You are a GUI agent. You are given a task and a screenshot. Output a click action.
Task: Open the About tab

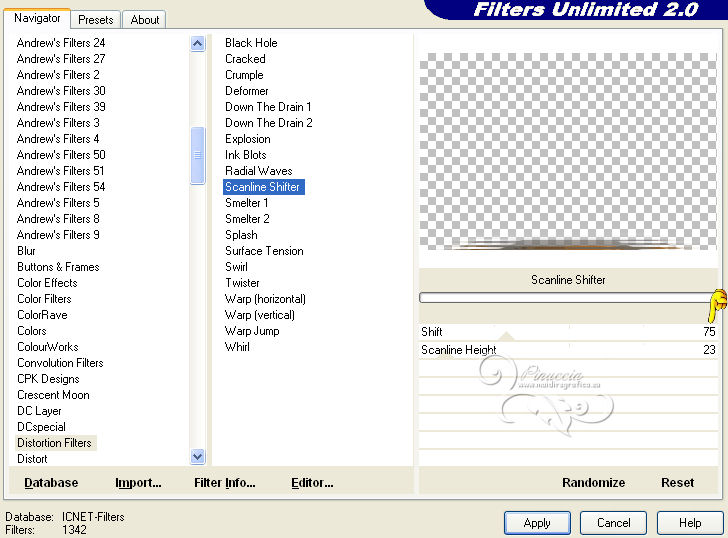click(144, 20)
